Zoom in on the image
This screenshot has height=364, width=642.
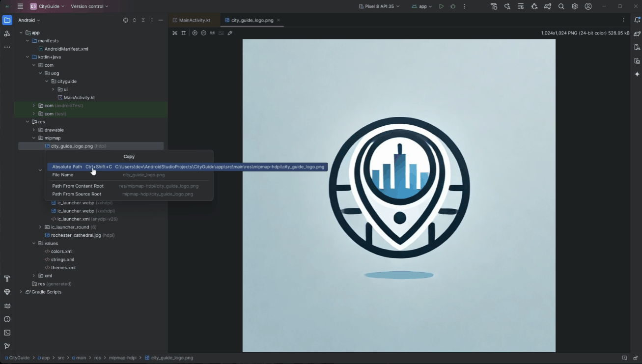tap(195, 33)
